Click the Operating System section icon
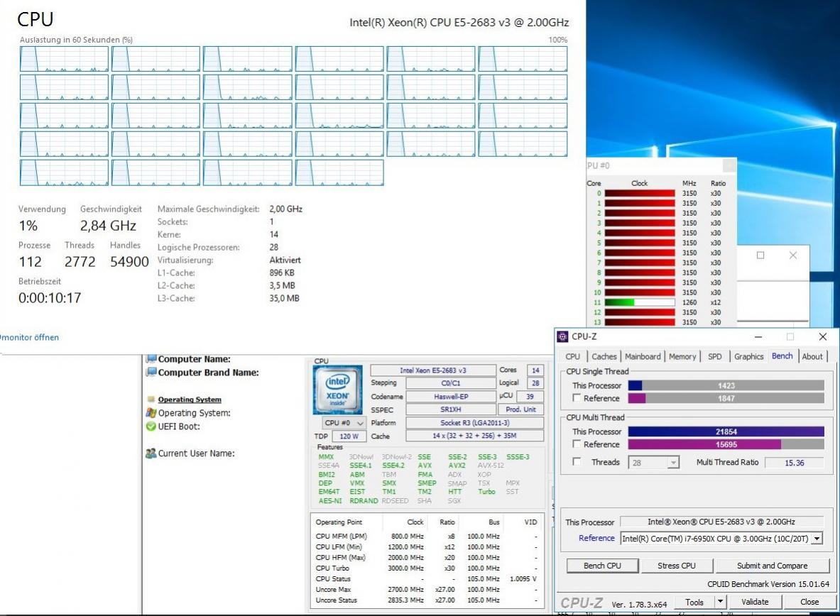Screen dimensions: 840x616 151,399
